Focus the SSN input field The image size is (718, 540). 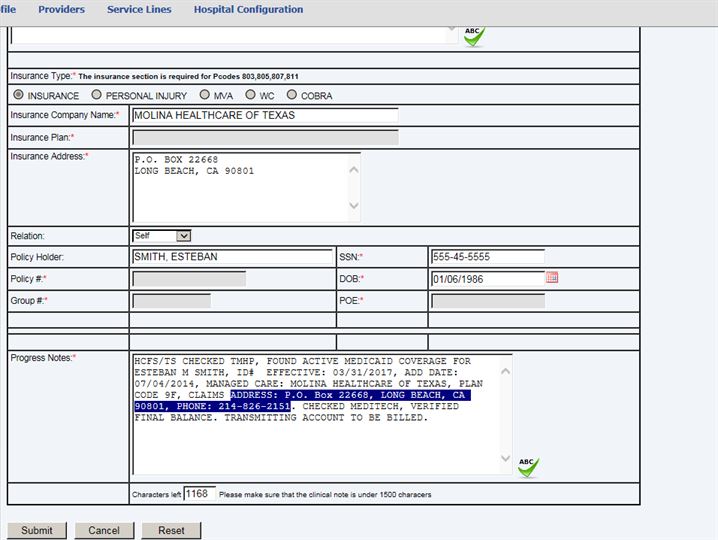pyautogui.click(x=487, y=257)
